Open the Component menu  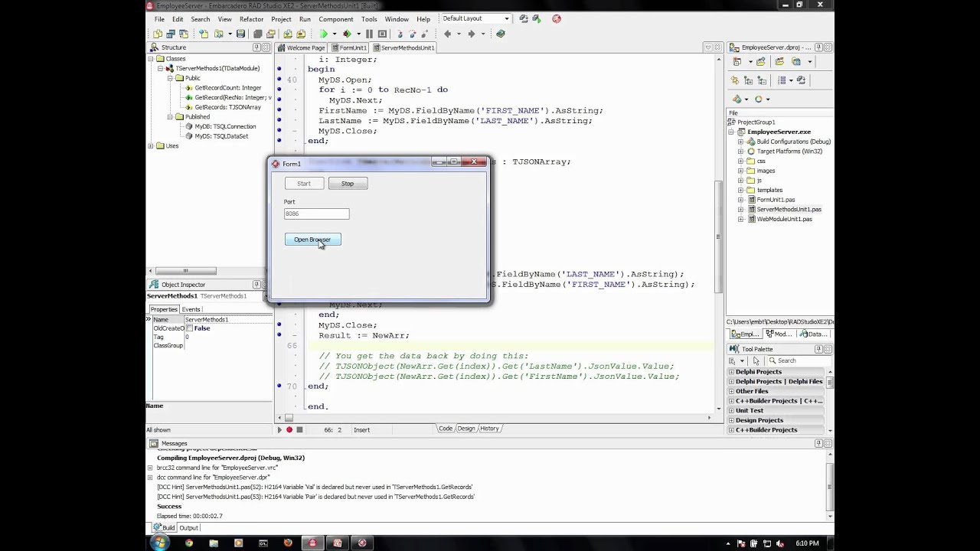[336, 19]
